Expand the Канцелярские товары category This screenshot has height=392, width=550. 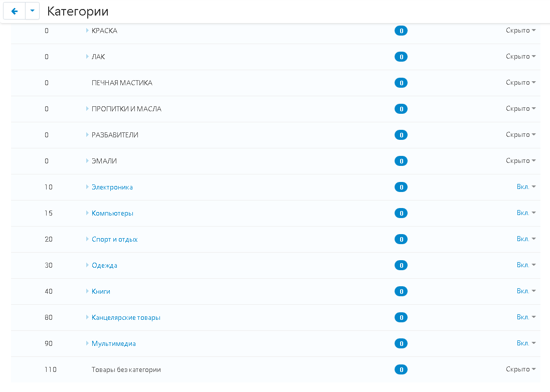pyautogui.click(x=87, y=317)
